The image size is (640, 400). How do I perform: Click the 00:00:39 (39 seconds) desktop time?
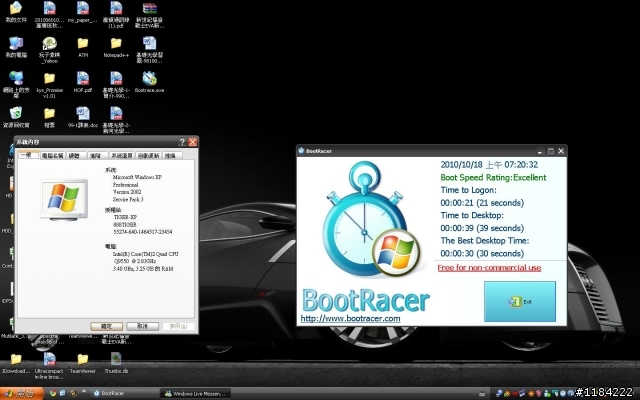482,228
